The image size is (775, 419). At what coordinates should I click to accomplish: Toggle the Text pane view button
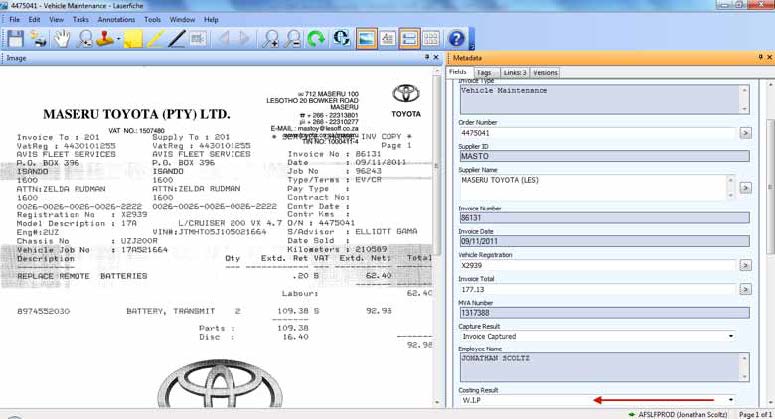click(x=388, y=39)
